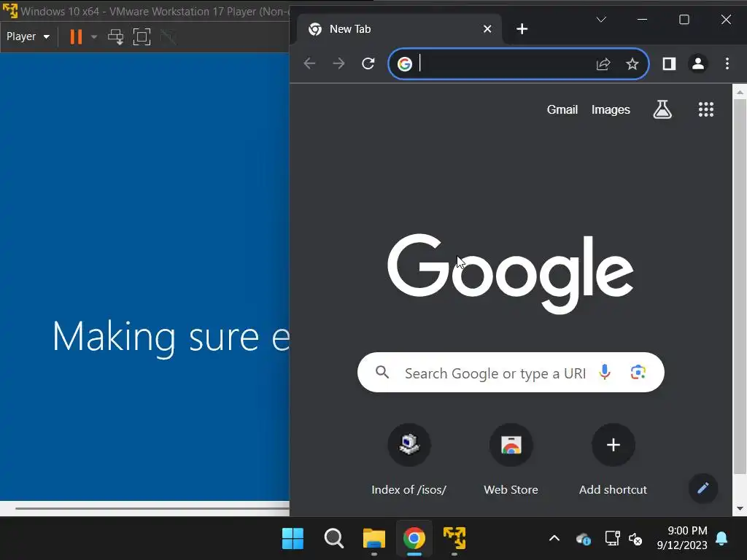Click the VMware Unity mode icon
Screen dimensions: 747x560
(169, 36)
